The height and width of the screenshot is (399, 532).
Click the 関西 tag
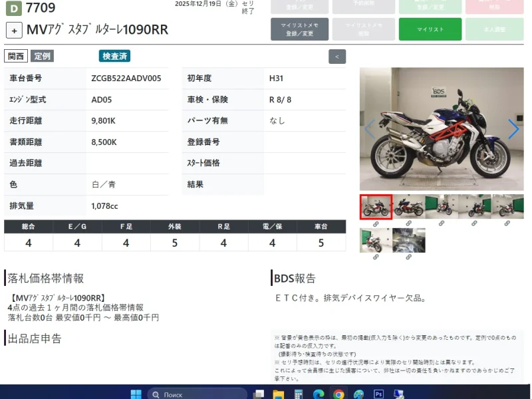pos(16,56)
